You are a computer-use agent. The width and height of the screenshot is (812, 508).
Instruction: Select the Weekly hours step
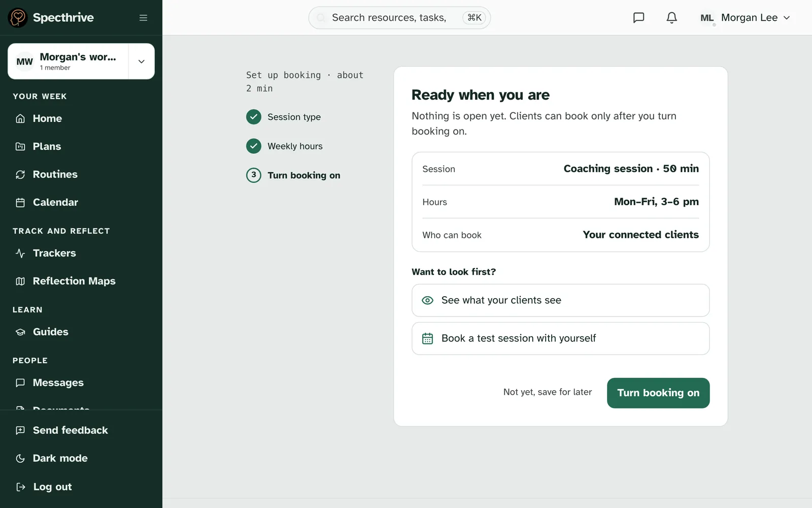click(x=295, y=146)
